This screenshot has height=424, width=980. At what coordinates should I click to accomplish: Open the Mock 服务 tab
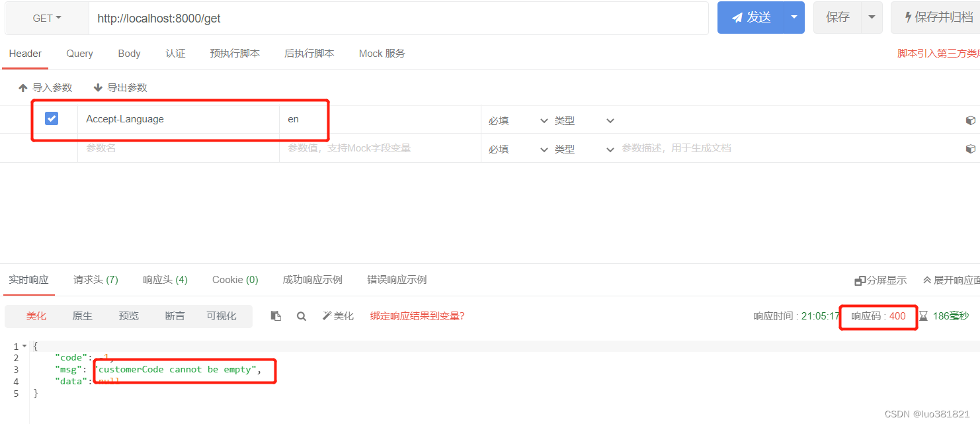[x=382, y=54]
